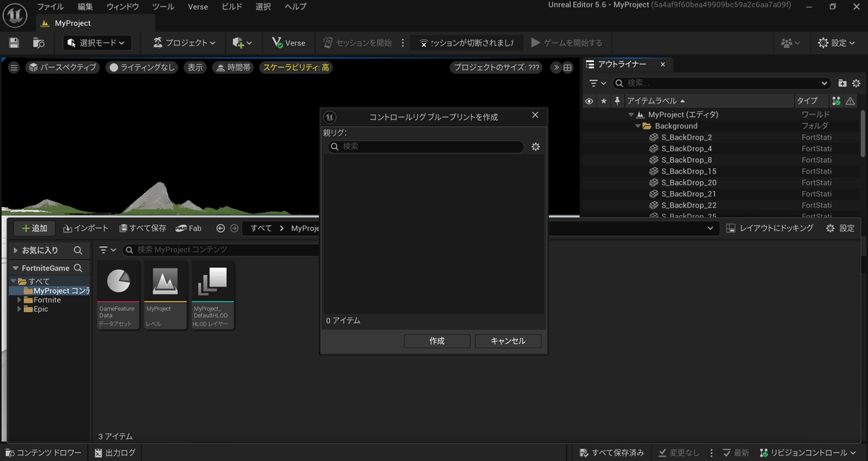
Task: Click the star column header in Outliner
Action: 603,101
